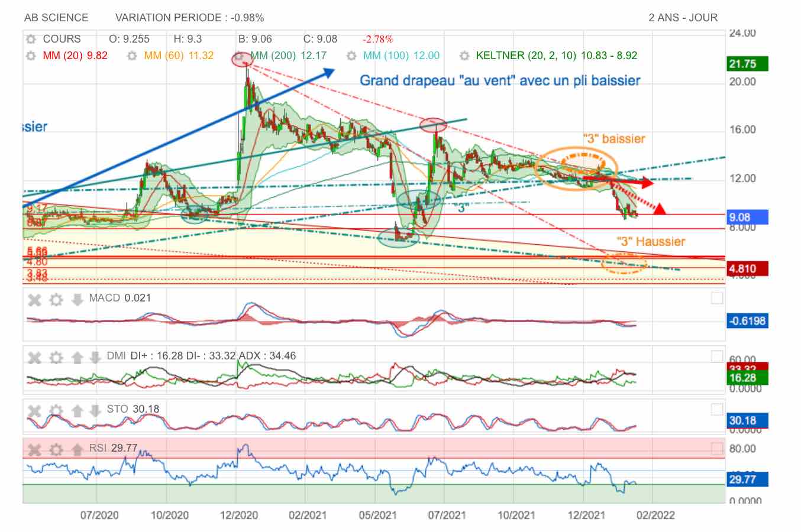Click the "3" baissier annotation label

(x=614, y=139)
